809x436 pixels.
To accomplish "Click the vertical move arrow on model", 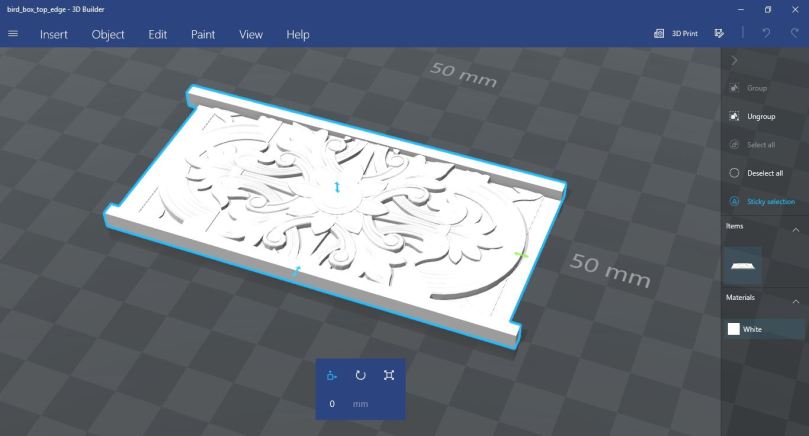I will click(x=337, y=187).
